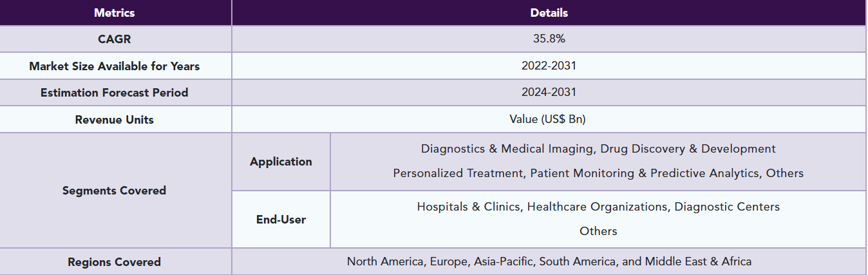Viewport: 868px width, 275px height.
Task: Click the 35.8% CAGR value
Action: coord(549,39)
